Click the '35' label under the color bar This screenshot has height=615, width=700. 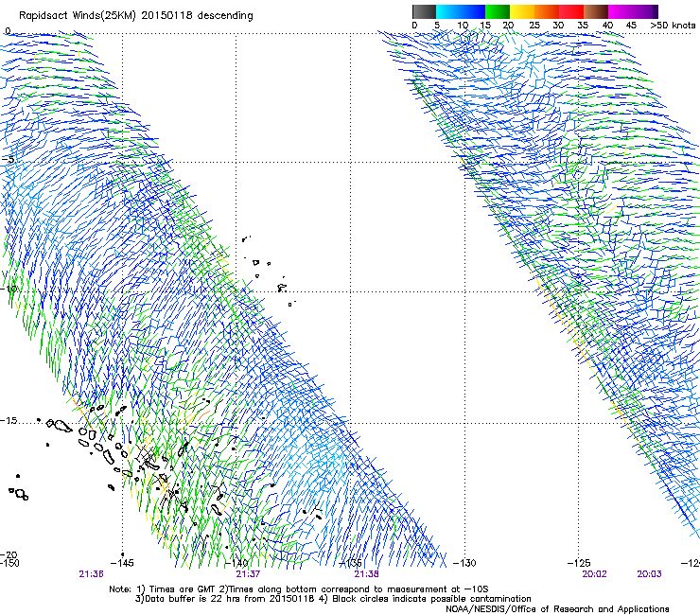coord(583,26)
